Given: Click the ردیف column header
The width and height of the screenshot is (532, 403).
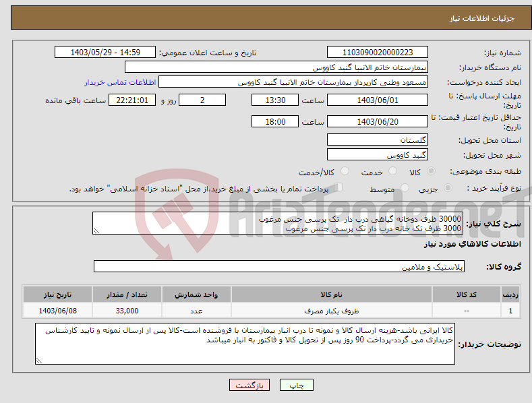Looking at the screenshot, I should coord(510,294).
